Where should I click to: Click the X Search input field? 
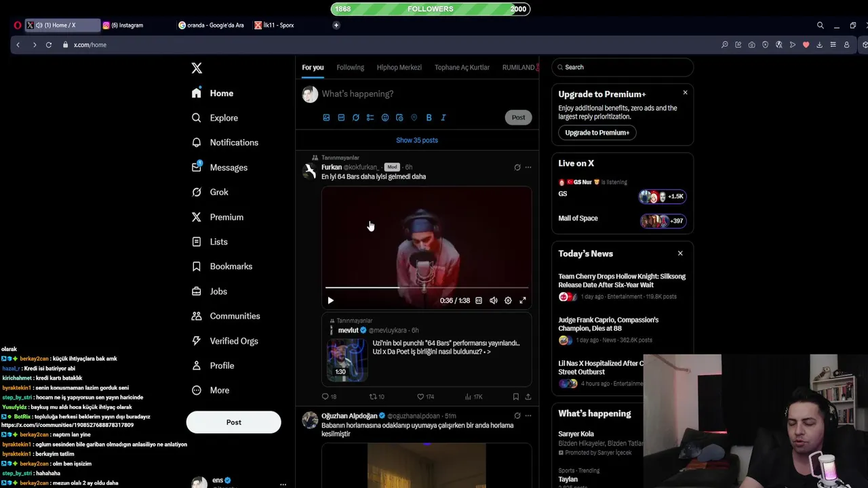623,67
